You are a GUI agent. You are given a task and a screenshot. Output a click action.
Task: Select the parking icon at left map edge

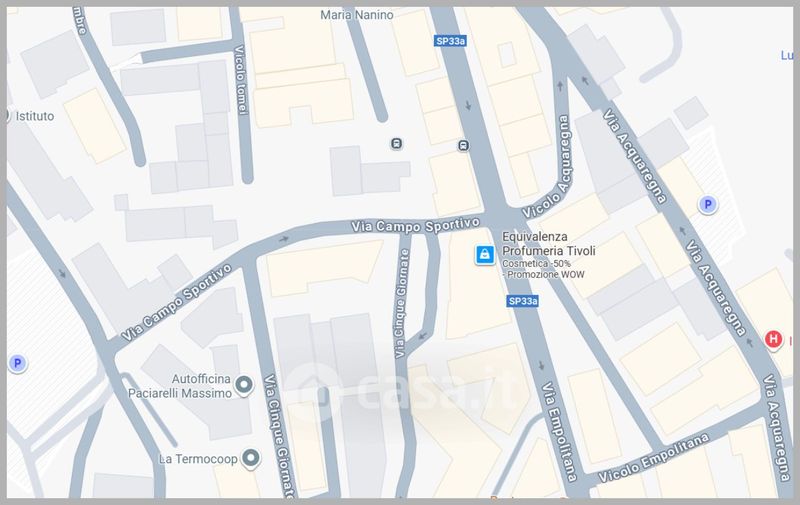pos(16,363)
